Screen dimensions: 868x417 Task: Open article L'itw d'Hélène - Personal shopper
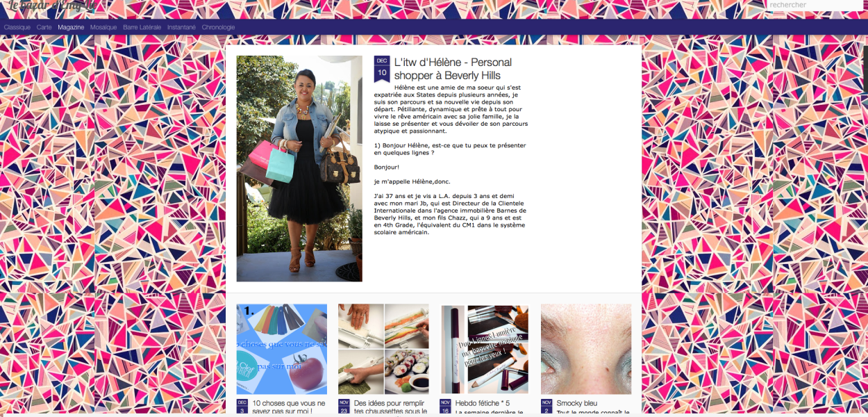click(x=453, y=69)
